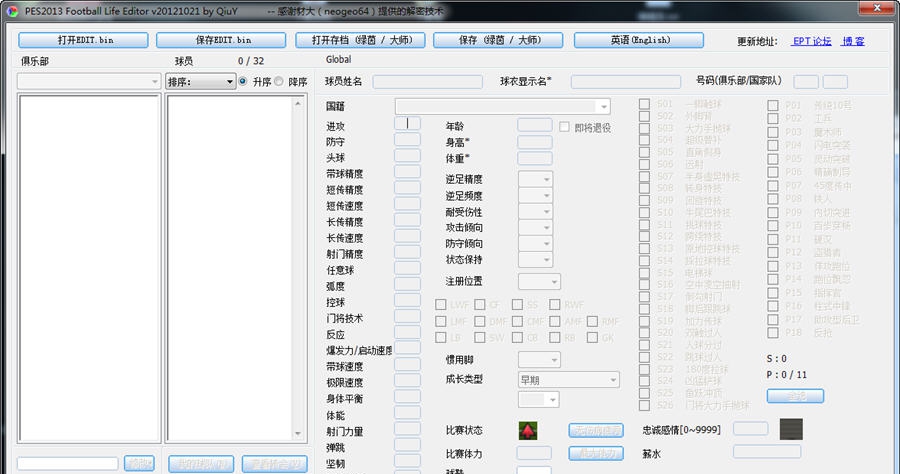The image size is (900, 474).
Task: Open the 惯用脚 dropdown
Action: pos(539,360)
